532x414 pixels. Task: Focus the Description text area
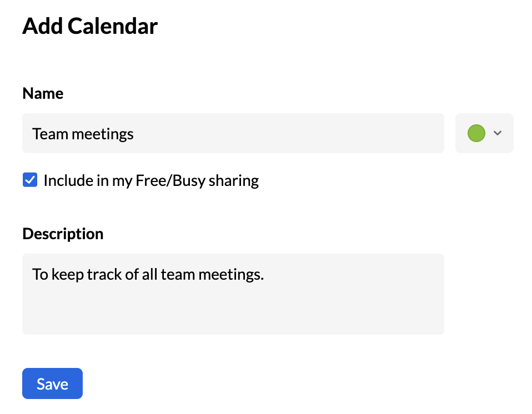pyautogui.click(x=233, y=294)
